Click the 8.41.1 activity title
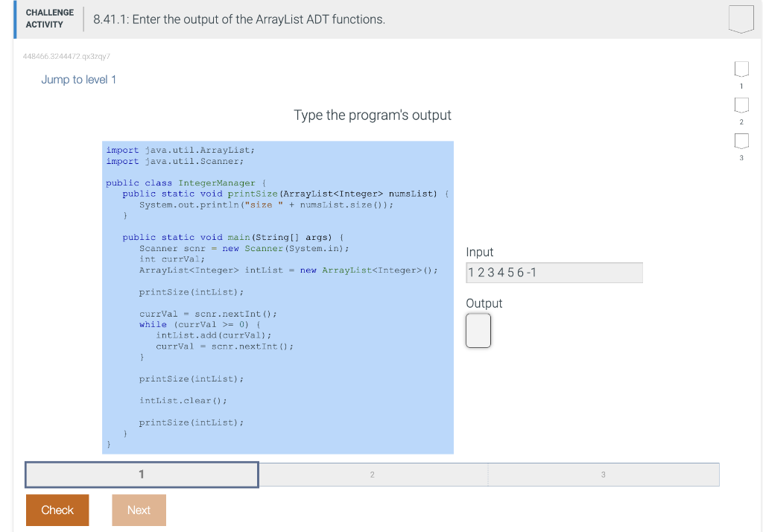Screen dimensions: 763x532 tap(238, 19)
